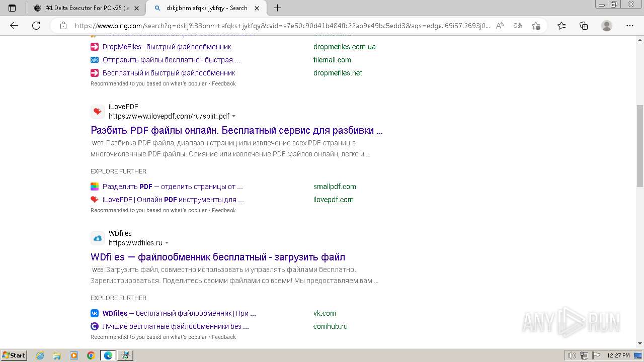Select Microsoft Edge taskbar button
644x362 pixels.
pyautogui.click(x=108, y=355)
